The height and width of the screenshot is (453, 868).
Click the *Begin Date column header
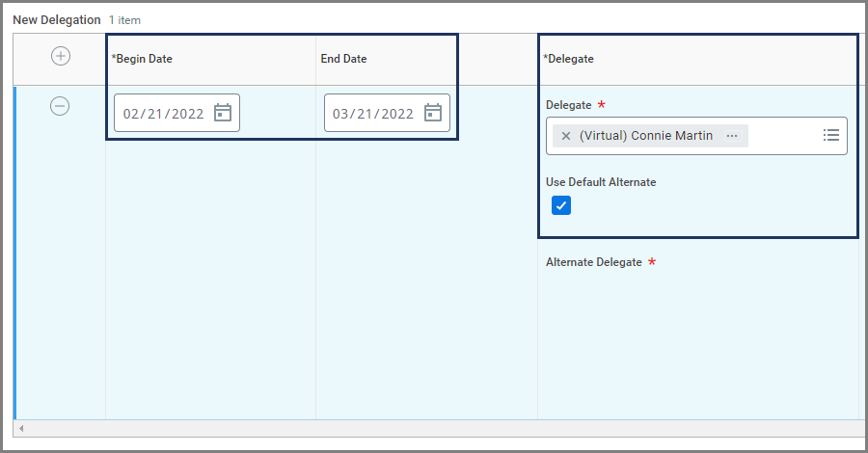tap(142, 59)
